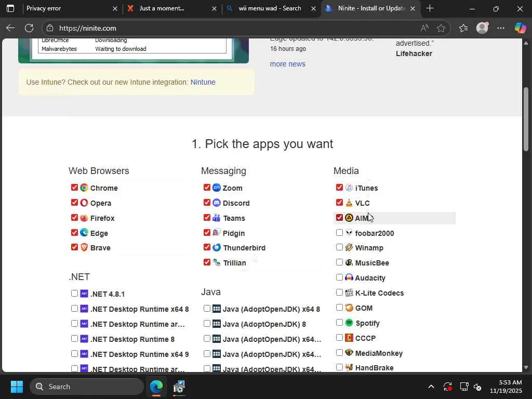Switch to the Just a moment tab
532x399 pixels.
tap(171, 8)
